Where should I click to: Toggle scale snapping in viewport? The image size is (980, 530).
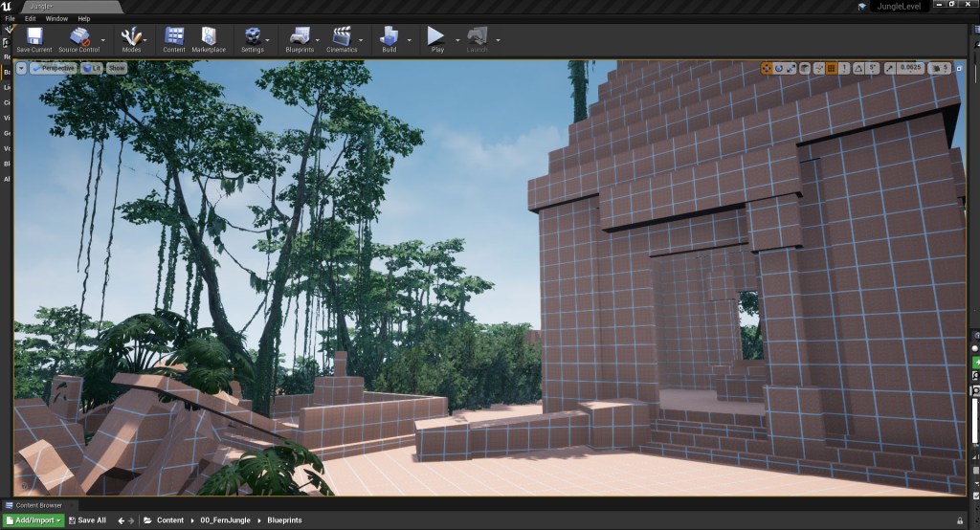pos(891,68)
